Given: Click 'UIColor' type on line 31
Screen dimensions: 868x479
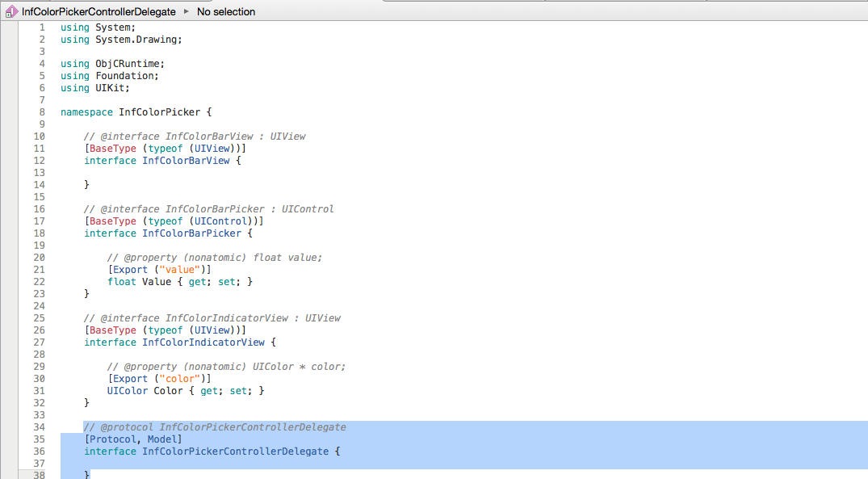Looking at the screenshot, I should pos(128,391).
